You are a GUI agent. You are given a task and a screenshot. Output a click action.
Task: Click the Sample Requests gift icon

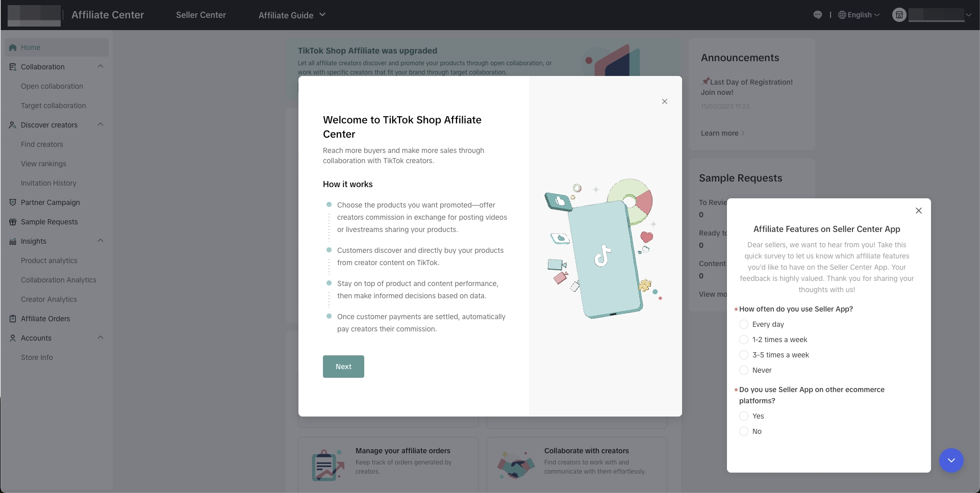pyautogui.click(x=13, y=222)
